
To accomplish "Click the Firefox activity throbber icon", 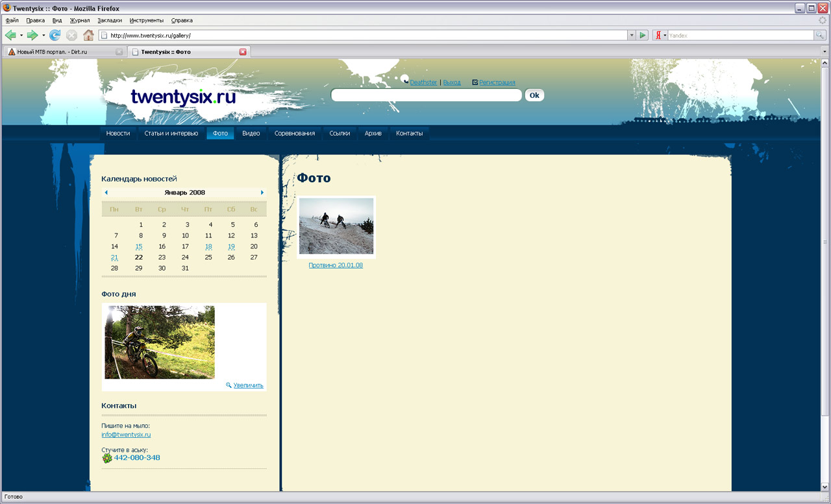I will tap(823, 20).
